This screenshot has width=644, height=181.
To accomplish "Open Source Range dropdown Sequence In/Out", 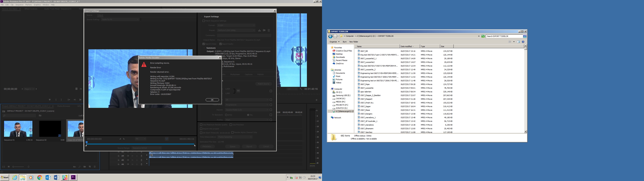I will [x=147, y=148].
